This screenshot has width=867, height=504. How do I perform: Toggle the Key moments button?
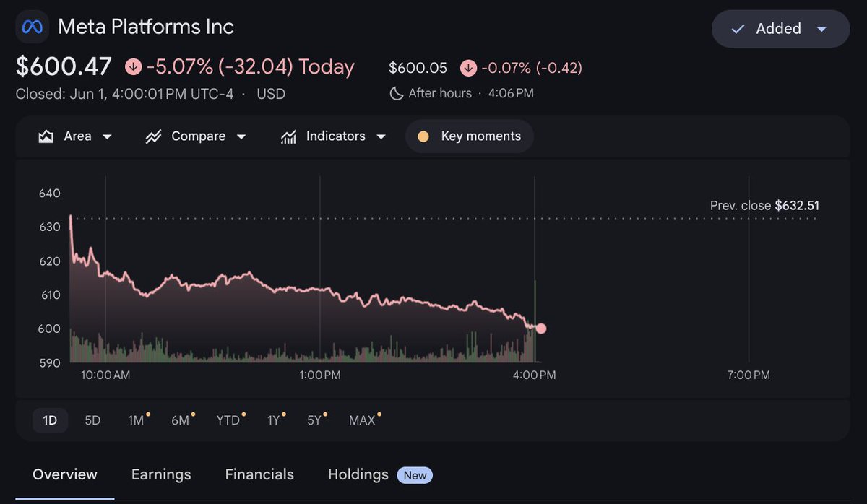point(470,136)
